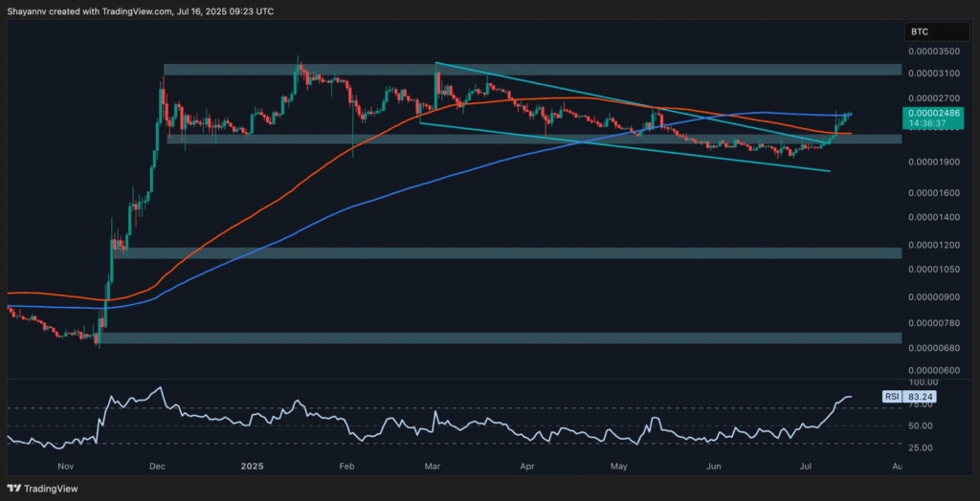Click the Jul label on time axis
Screen dimensions: 980x501
coord(806,466)
